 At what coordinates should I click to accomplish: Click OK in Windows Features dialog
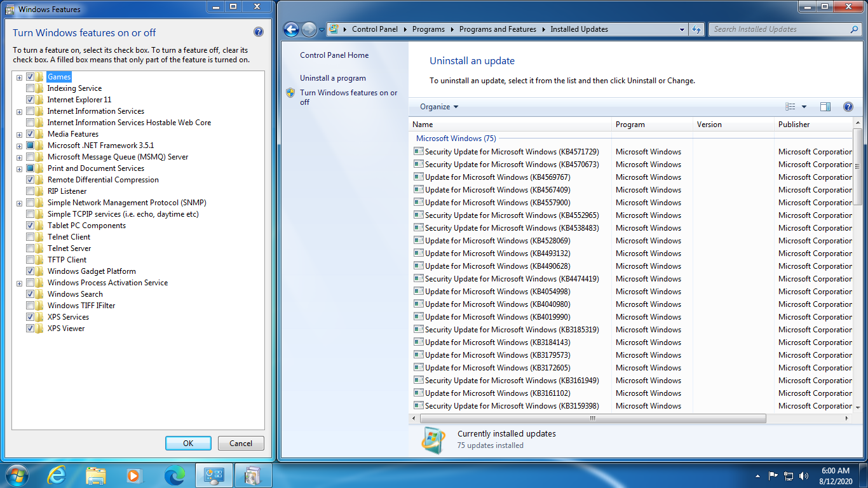pos(188,444)
